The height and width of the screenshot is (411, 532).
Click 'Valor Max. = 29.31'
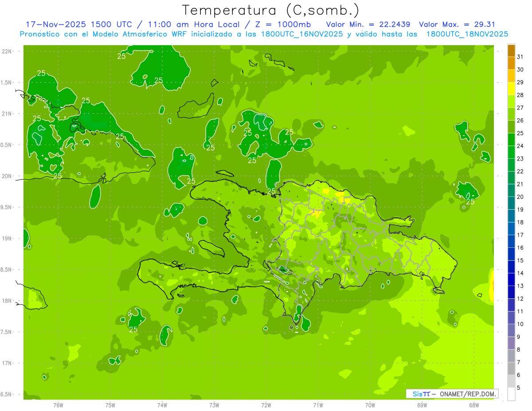click(457, 24)
